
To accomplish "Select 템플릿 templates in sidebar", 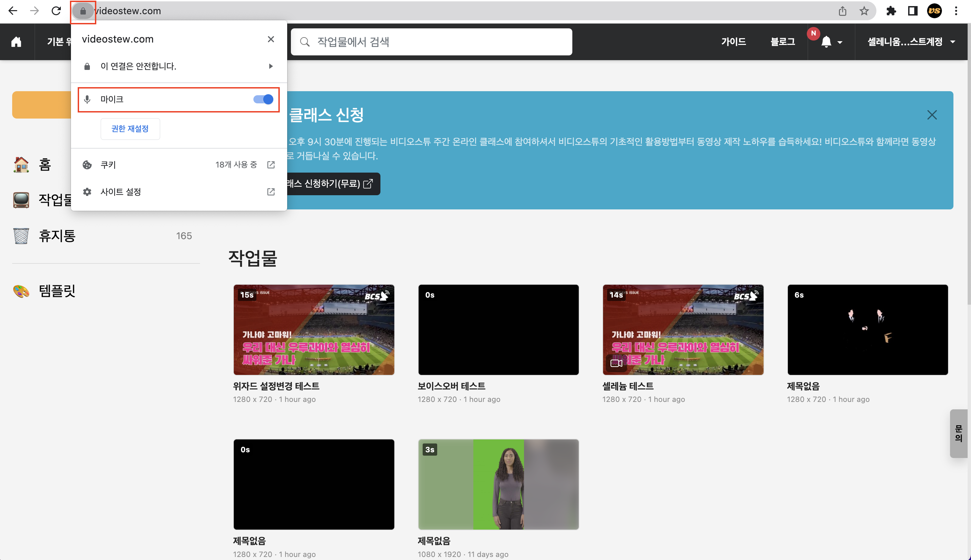I will [x=57, y=291].
